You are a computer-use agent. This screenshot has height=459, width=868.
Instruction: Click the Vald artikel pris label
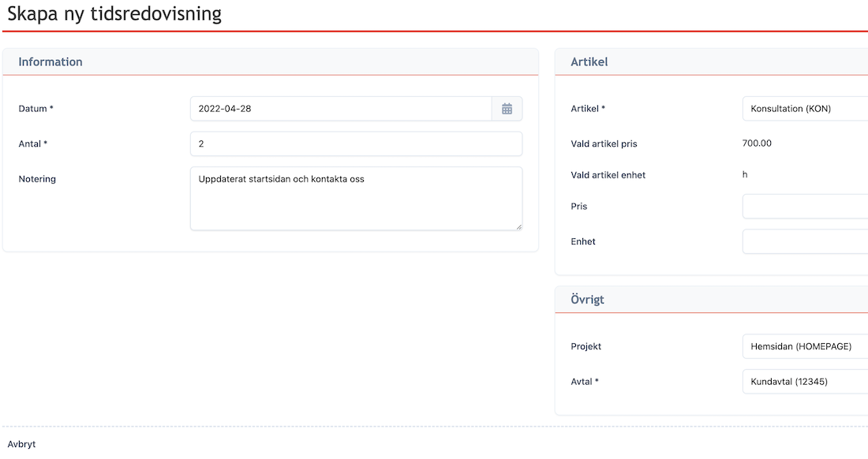(604, 144)
